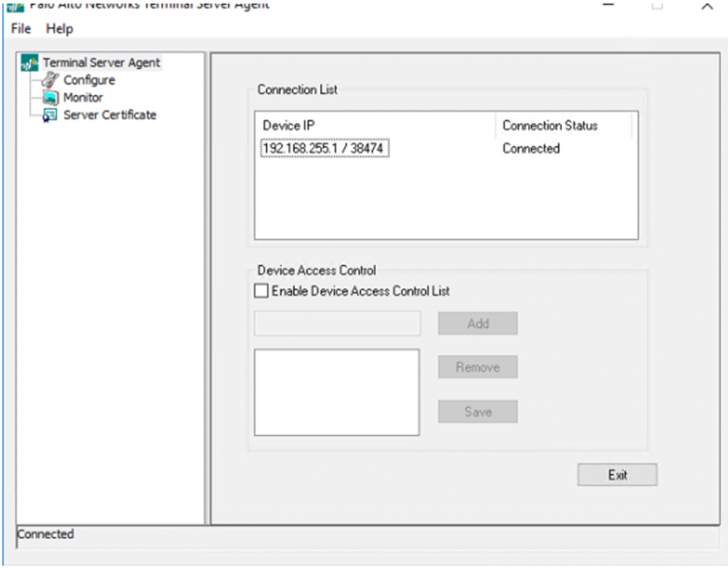Image resolution: width=728 pixels, height=568 pixels.
Task: Click the Save button
Action: coord(478,412)
